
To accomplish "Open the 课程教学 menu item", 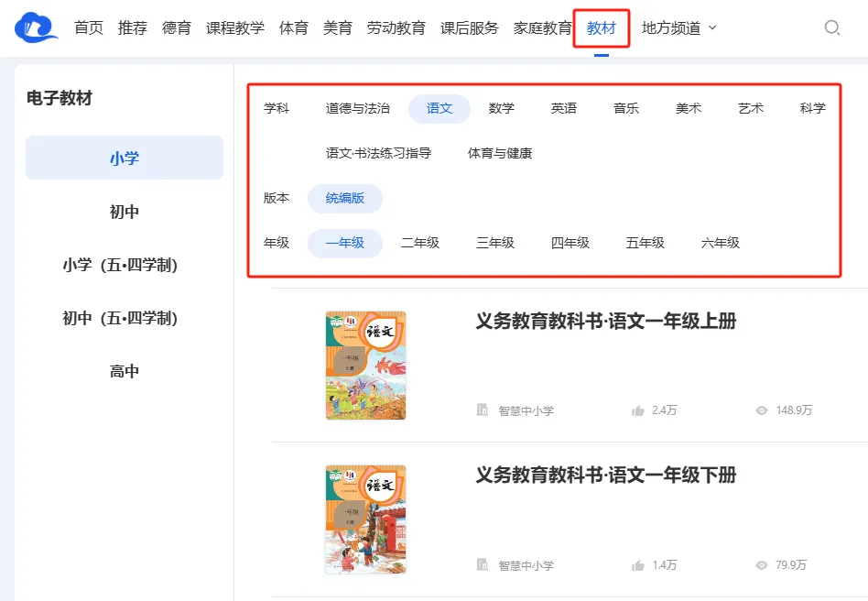I will (234, 27).
